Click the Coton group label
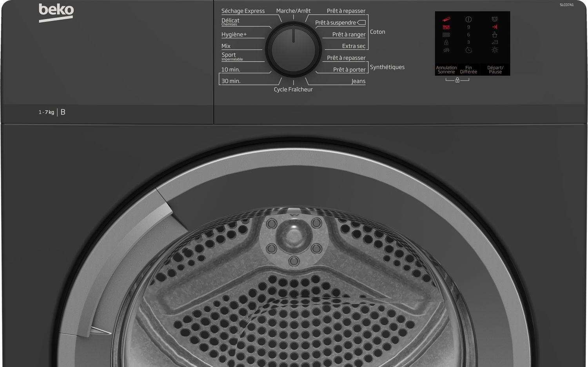The width and height of the screenshot is (588, 367). (x=377, y=32)
